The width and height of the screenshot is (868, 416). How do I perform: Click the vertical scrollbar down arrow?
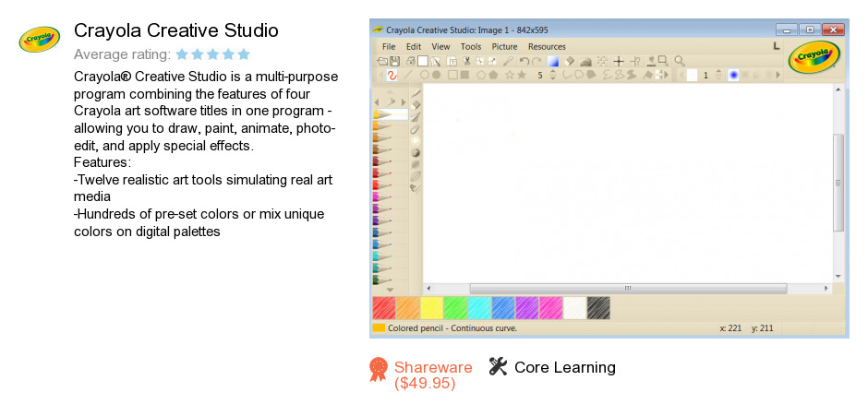coord(838,276)
